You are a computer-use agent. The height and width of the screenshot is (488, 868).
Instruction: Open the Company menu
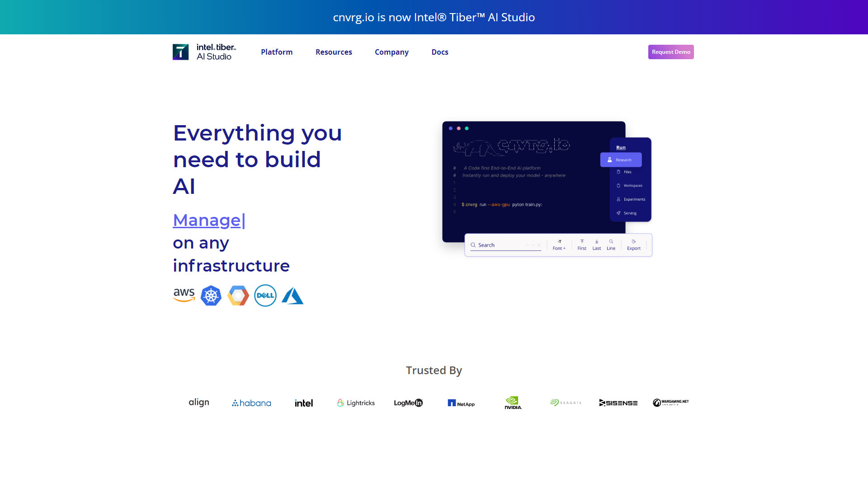392,52
